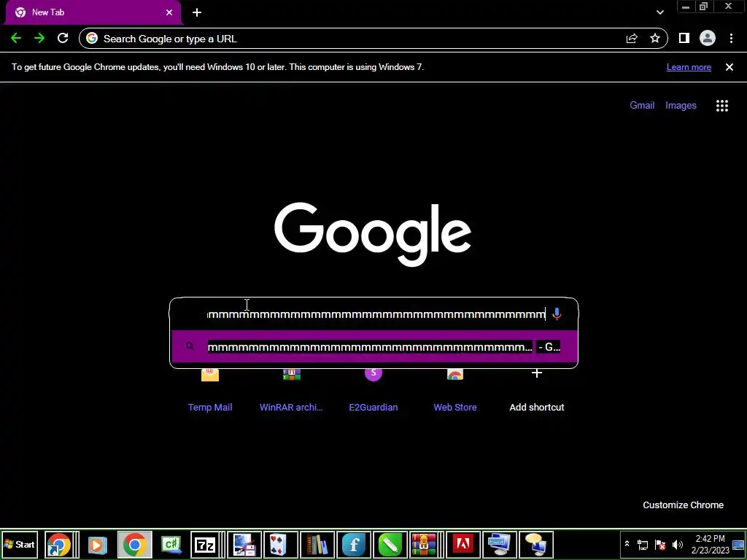This screenshot has width=747, height=560.
Task: Open the green pencil app
Action: [390, 545]
